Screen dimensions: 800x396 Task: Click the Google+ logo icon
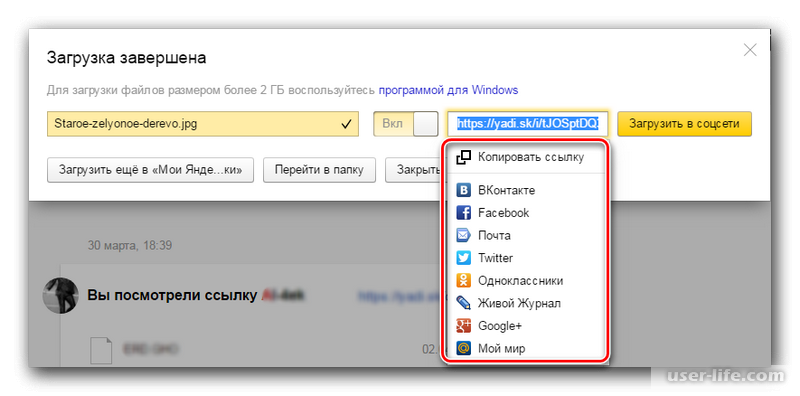pyautogui.click(x=463, y=326)
